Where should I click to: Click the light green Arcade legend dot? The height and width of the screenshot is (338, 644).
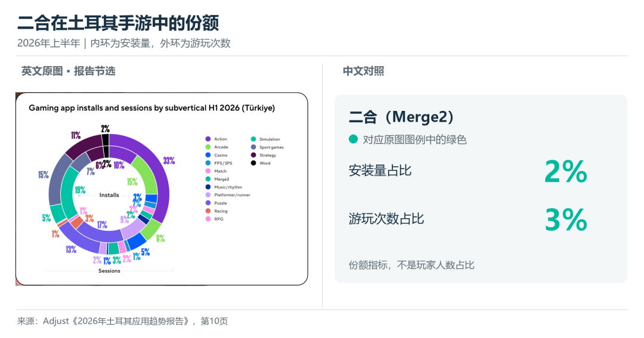[x=208, y=147]
